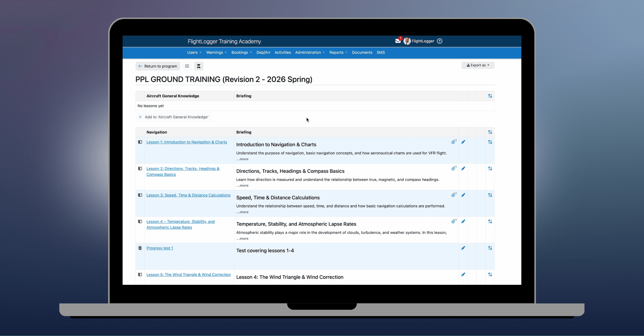Click the help question mark icon
Screen dimensions: 644x336
[x=440, y=41]
